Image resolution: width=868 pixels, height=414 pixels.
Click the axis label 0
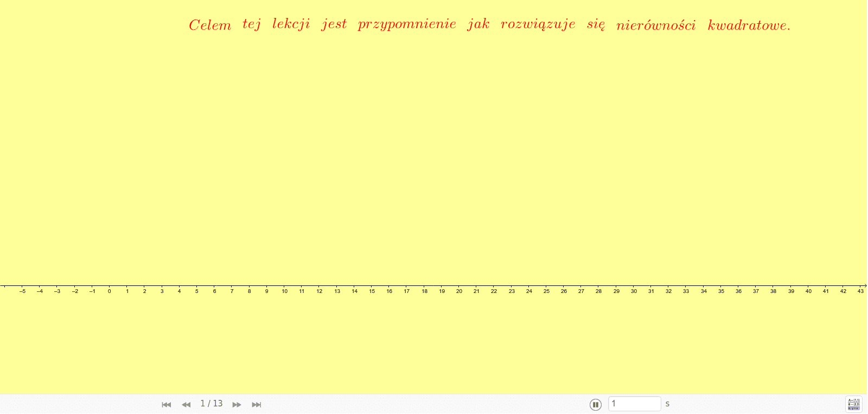coord(110,291)
